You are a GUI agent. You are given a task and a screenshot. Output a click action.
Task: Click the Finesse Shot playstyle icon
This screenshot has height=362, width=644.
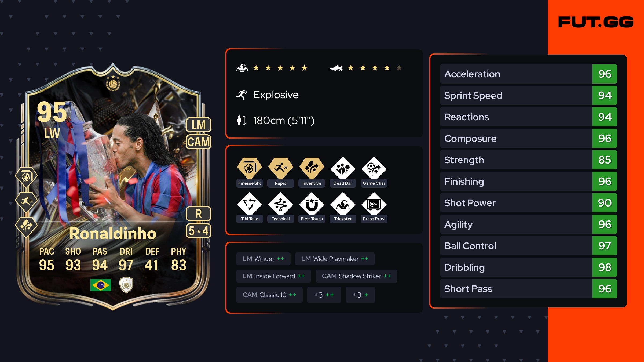pos(250,168)
